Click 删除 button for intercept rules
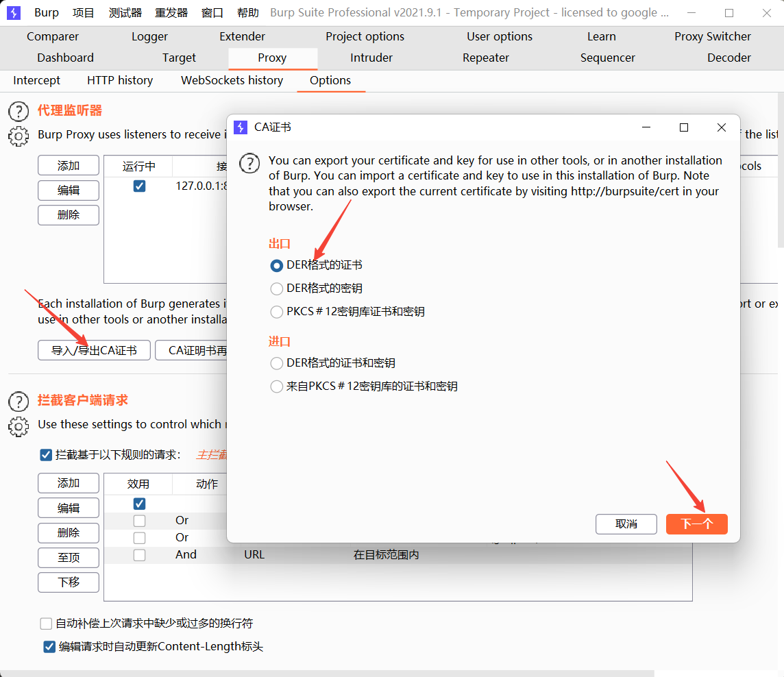Screen dimensions: 784x677 click(69, 533)
